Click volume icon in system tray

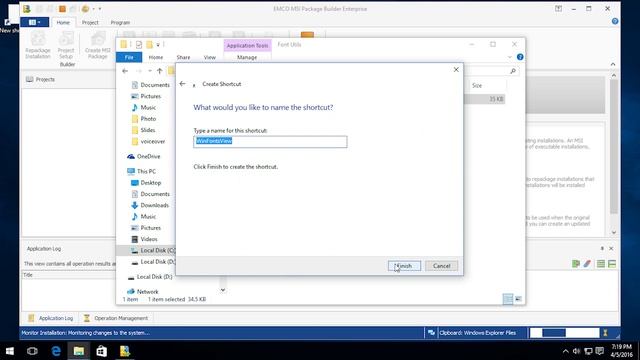[576, 351]
